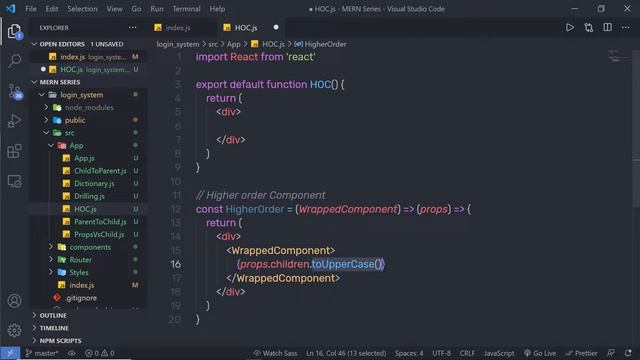Open Remote Explorer icon in activity bar
The image size is (640, 360).
tap(14, 181)
